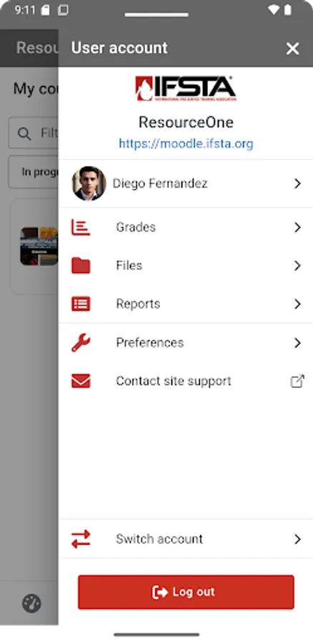Select the IFSTA logo
This screenshot has width=313, height=644.
(x=186, y=88)
